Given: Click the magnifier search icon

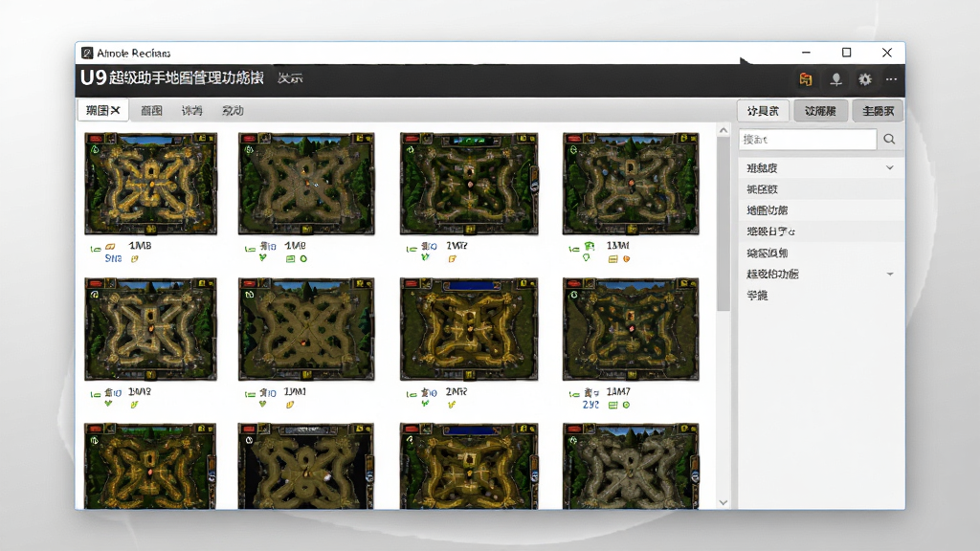Looking at the screenshot, I should (889, 140).
